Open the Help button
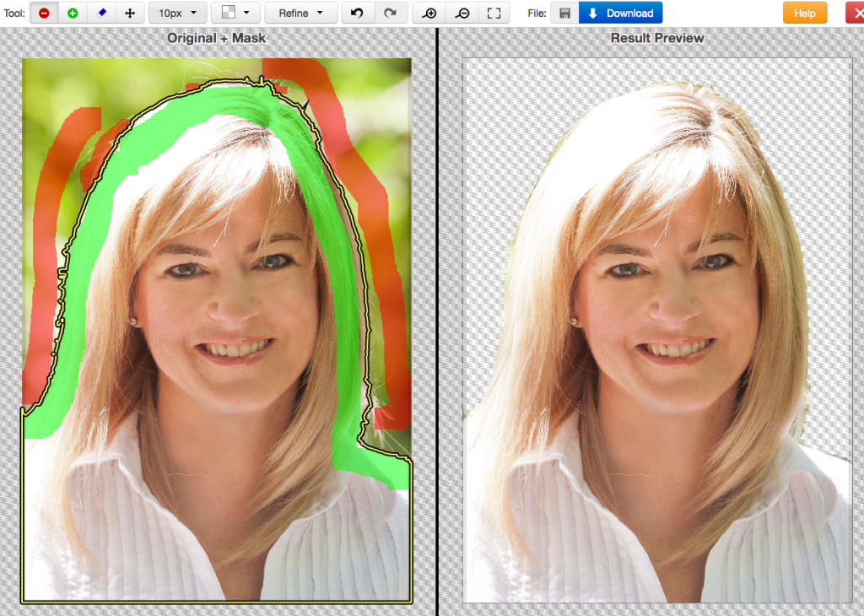 [804, 14]
